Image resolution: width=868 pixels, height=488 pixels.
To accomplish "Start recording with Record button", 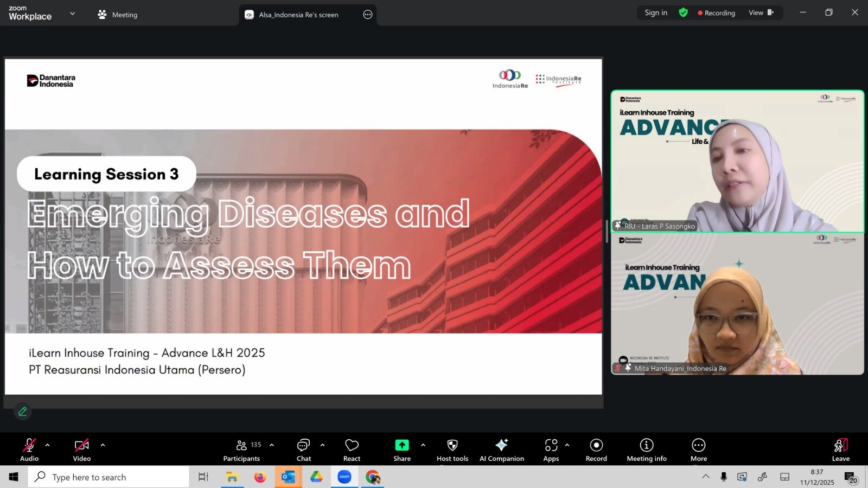I will click(596, 450).
